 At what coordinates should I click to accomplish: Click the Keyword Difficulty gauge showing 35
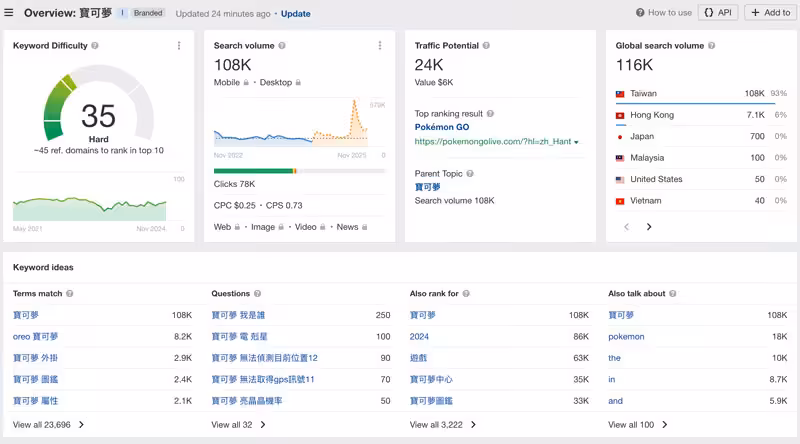(x=98, y=105)
